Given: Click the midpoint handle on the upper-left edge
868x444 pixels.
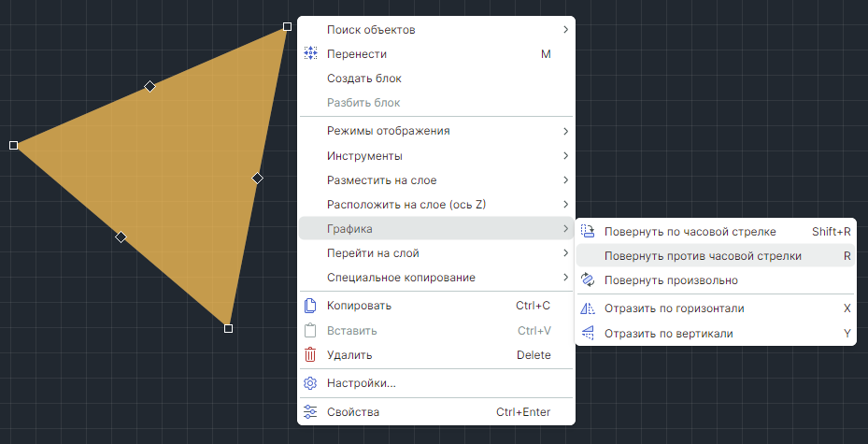Looking at the screenshot, I should (149, 86).
